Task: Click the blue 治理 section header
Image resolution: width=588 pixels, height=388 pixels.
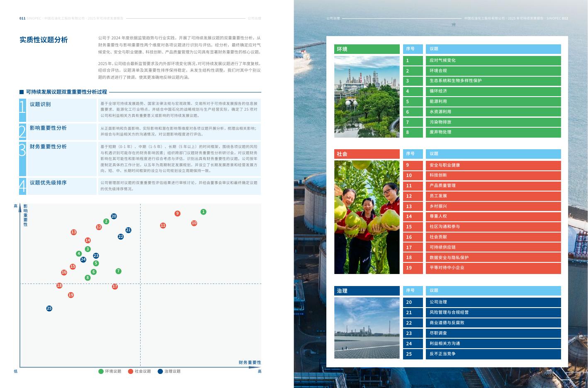Action: 367,291
